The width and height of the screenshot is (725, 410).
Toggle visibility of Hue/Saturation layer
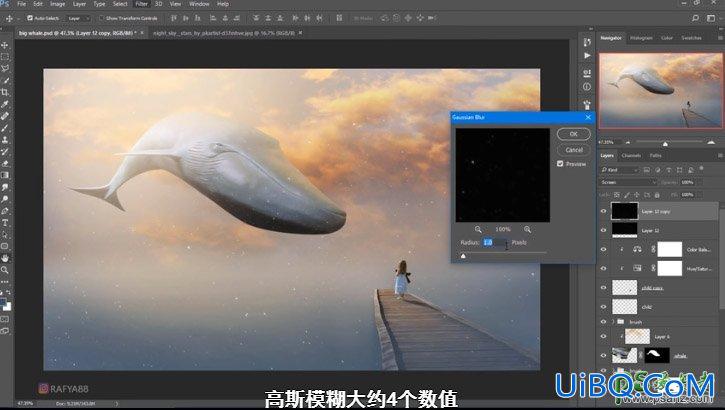click(603, 268)
